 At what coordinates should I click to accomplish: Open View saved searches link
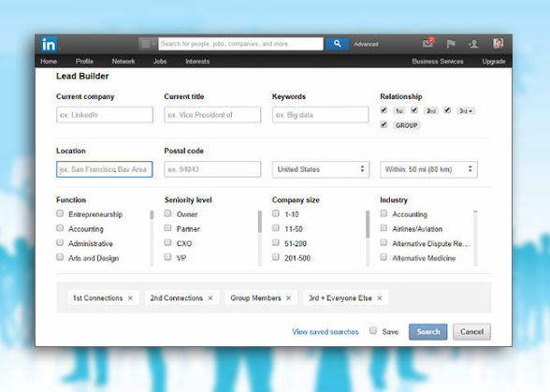(x=326, y=332)
